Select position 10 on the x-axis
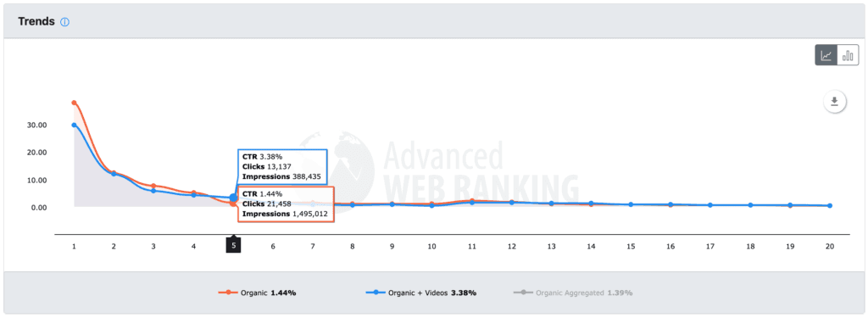The height and width of the screenshot is (318, 868). coord(431,247)
